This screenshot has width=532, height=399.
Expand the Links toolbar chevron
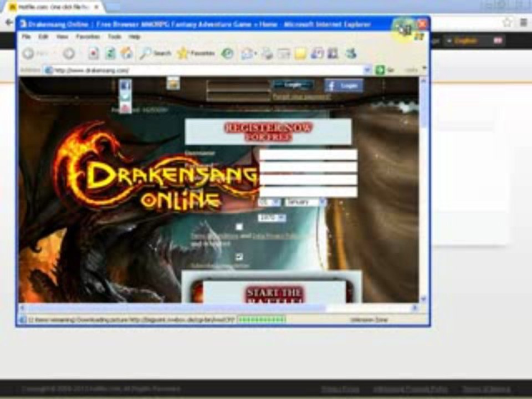[424, 69]
